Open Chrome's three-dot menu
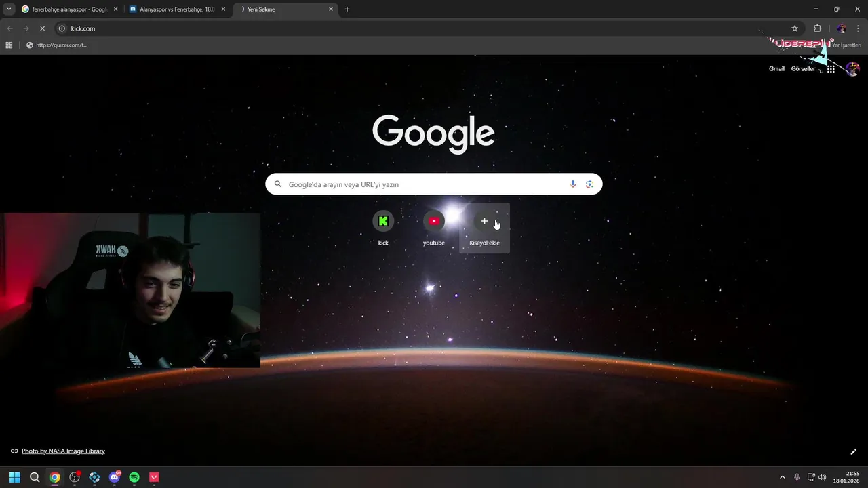 (856, 28)
